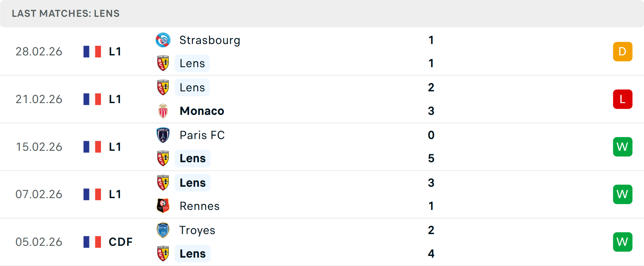Click the Monaco club crest
Image resolution: width=644 pixels, height=266 pixels.
(163, 111)
